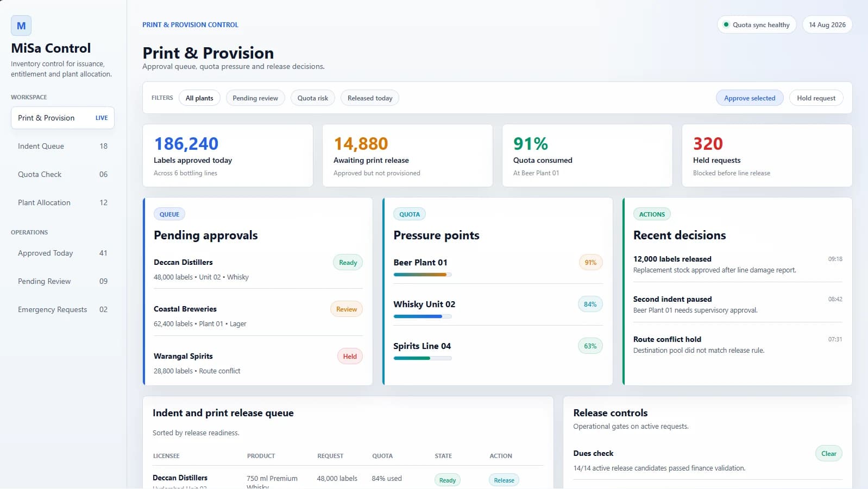Select the All plants filter
This screenshot has height=489, width=868.
coord(199,98)
